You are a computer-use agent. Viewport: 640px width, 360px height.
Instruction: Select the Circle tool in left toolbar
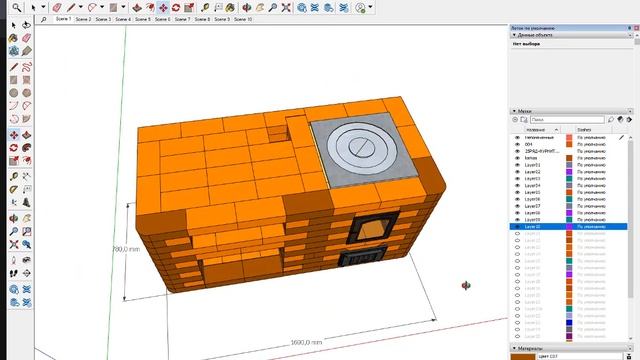[13, 93]
